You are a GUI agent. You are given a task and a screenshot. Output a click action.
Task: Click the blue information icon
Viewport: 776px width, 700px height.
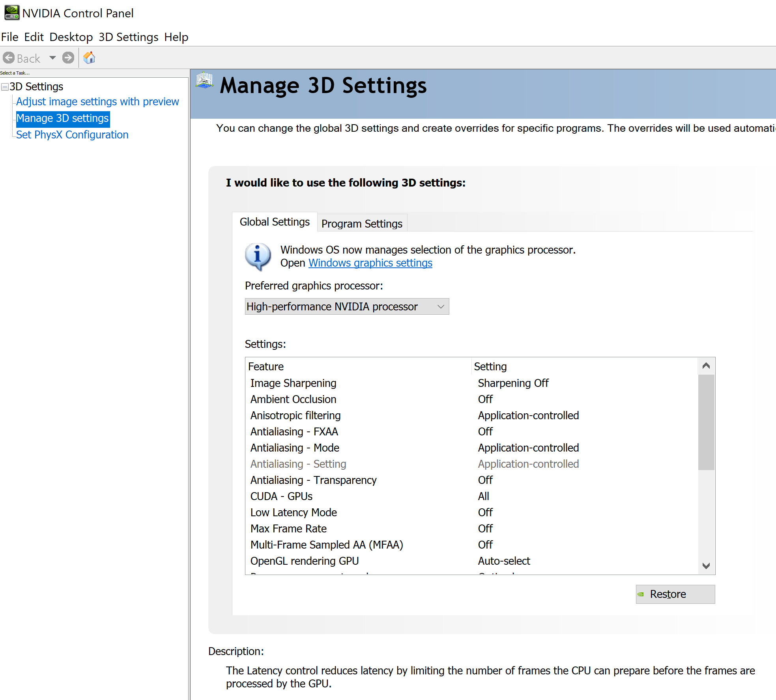[258, 256]
